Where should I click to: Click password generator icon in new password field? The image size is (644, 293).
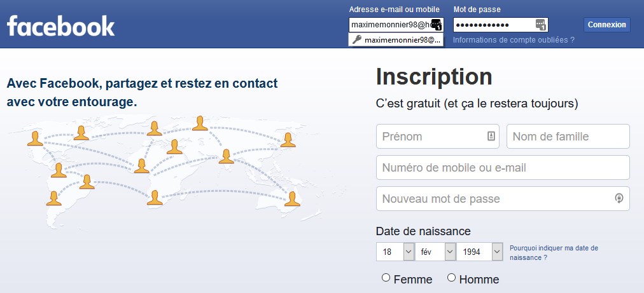619,198
